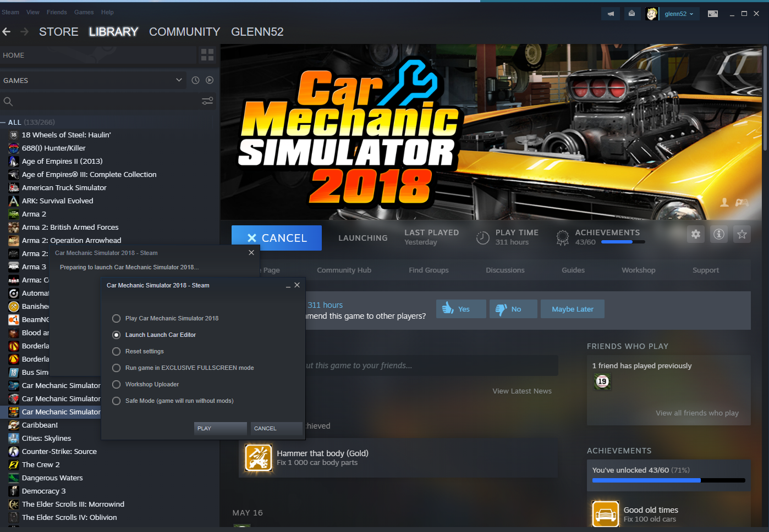This screenshot has width=769, height=532.
Task: Minimize the launch options dialog
Action: pos(288,286)
